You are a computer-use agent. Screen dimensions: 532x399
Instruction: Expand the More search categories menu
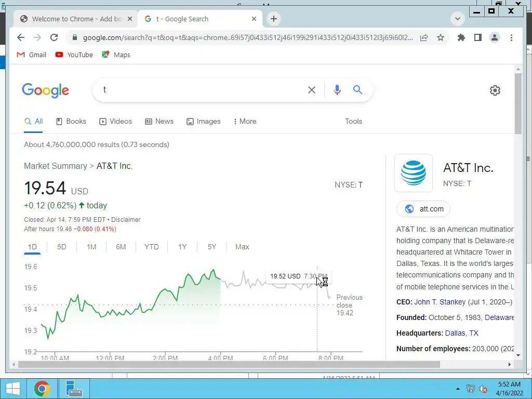[x=245, y=122]
